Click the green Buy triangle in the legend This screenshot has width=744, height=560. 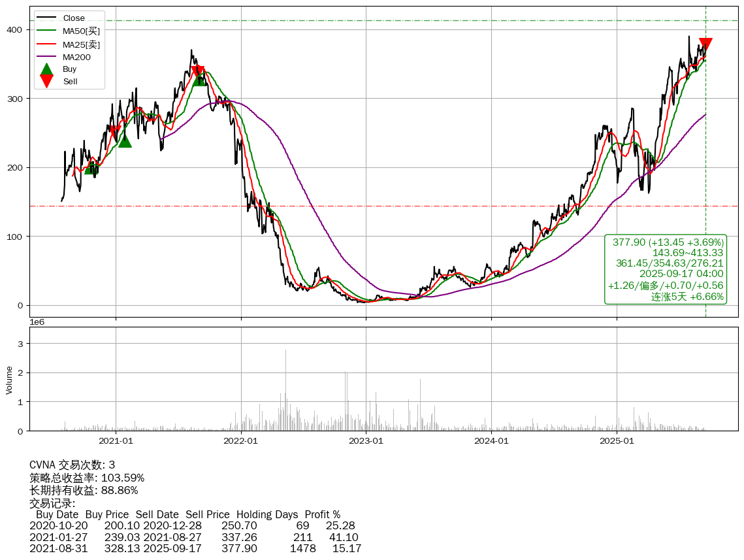pyautogui.click(x=46, y=69)
